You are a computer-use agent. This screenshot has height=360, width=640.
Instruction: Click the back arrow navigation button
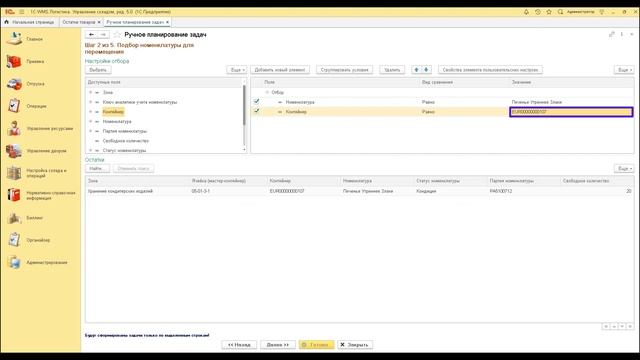pos(91,35)
